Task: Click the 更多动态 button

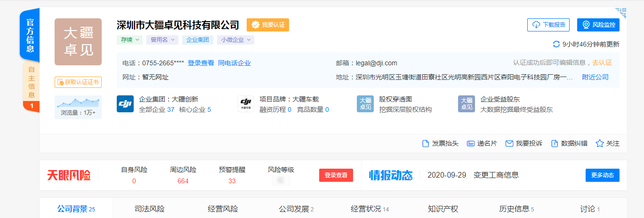Action: (603, 175)
